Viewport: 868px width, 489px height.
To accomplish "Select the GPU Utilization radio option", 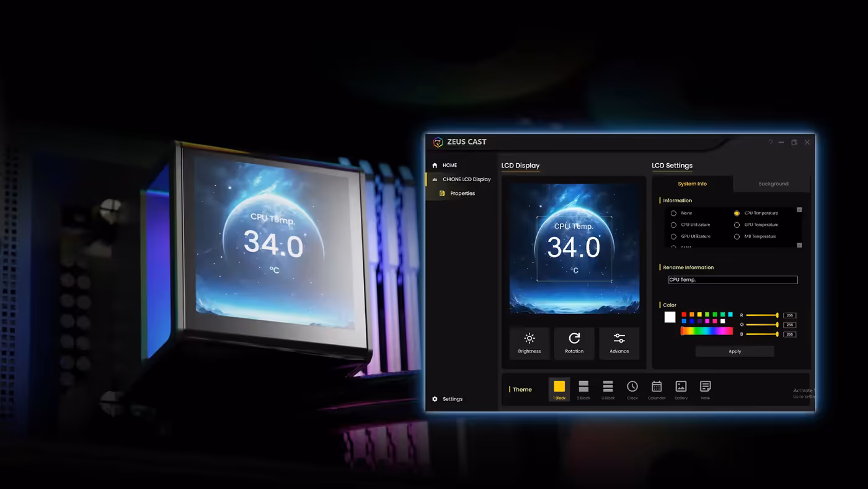I will coord(674,236).
